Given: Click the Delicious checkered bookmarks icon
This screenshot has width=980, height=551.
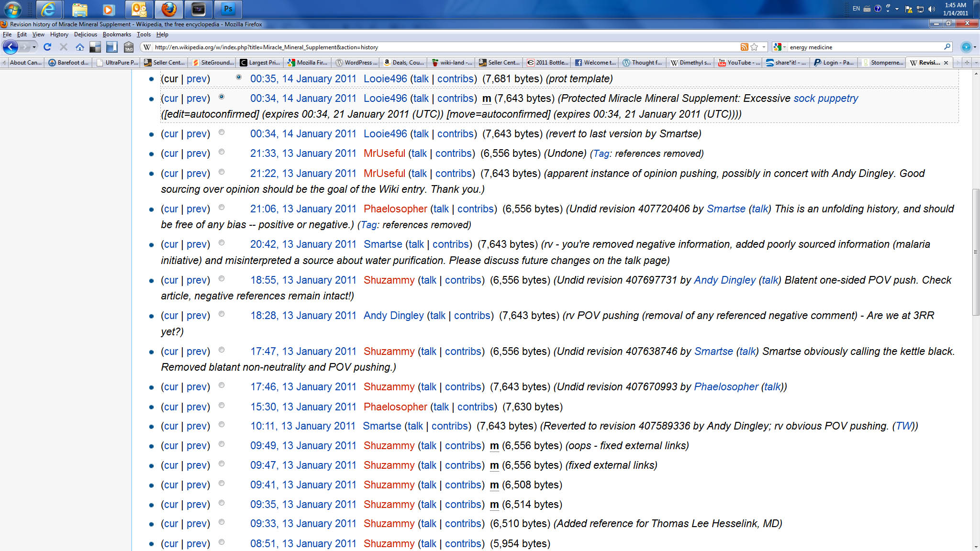Looking at the screenshot, I should pyautogui.click(x=95, y=47).
